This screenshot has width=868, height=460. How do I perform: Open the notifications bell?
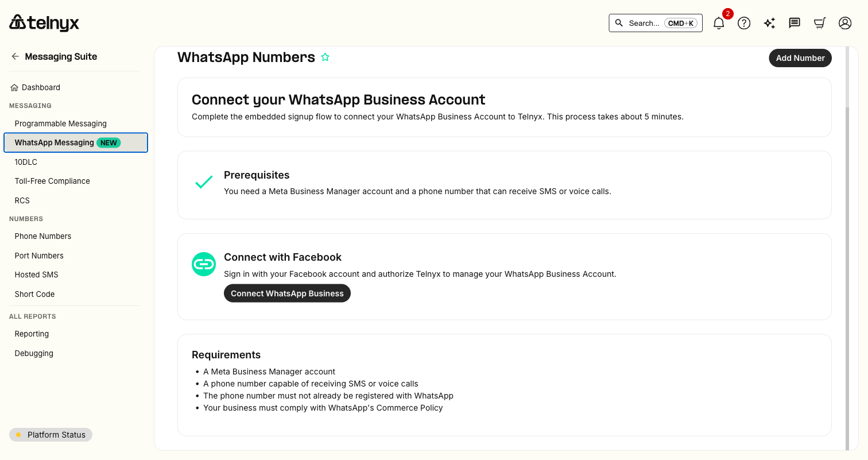719,23
